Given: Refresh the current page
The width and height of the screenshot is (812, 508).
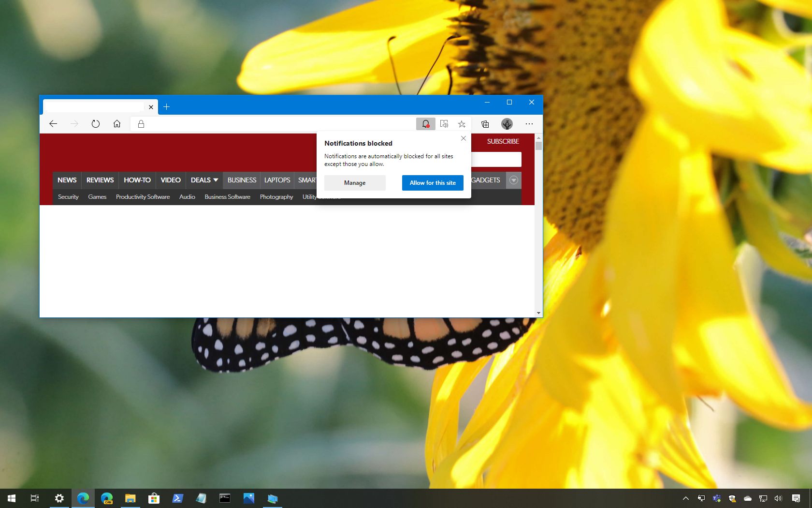Looking at the screenshot, I should tap(95, 124).
